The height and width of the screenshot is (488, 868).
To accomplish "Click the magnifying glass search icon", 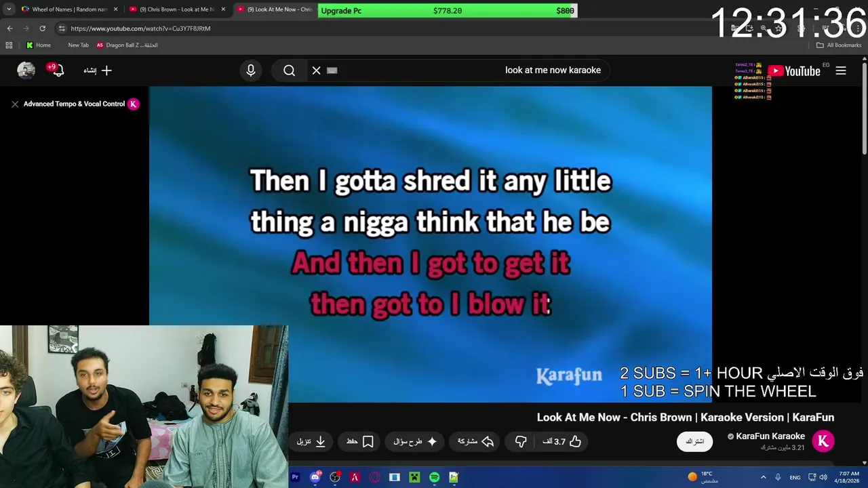I will click(x=290, y=70).
